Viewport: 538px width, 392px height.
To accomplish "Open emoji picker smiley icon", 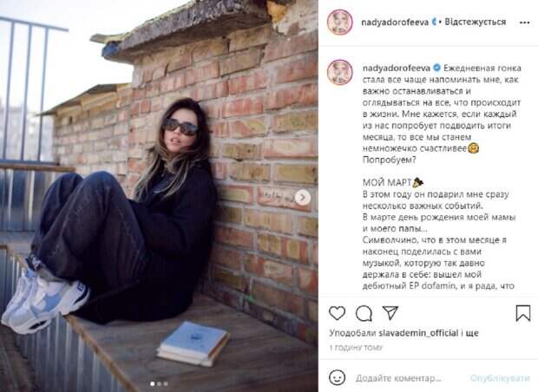I will pos(337,377).
